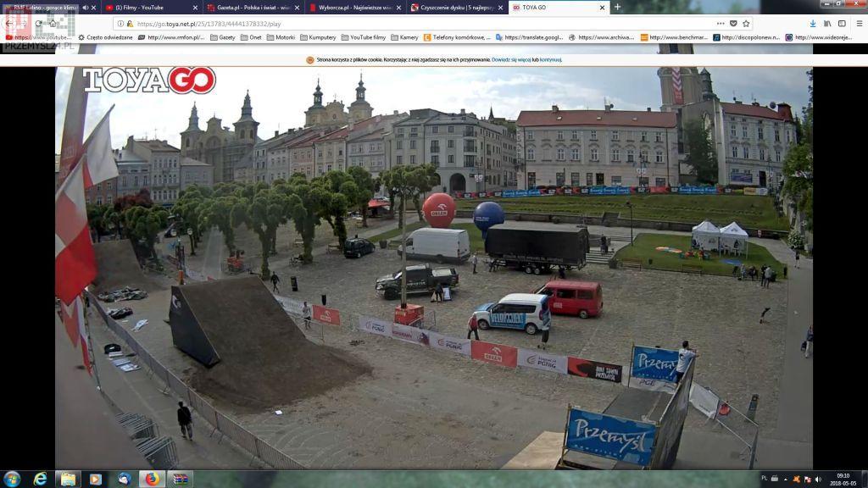The height and width of the screenshot is (488, 868).
Task: Open the discopolonew bookmark
Action: [x=746, y=37]
